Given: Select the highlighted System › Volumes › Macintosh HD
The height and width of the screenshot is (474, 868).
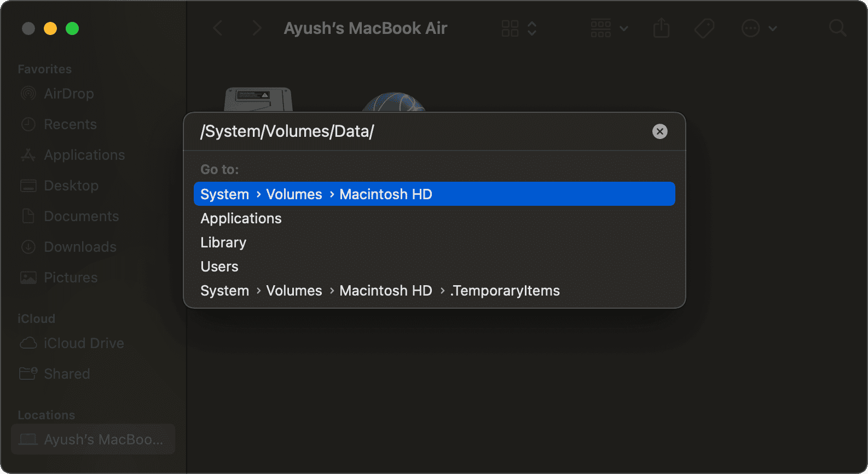Looking at the screenshot, I should point(434,194).
